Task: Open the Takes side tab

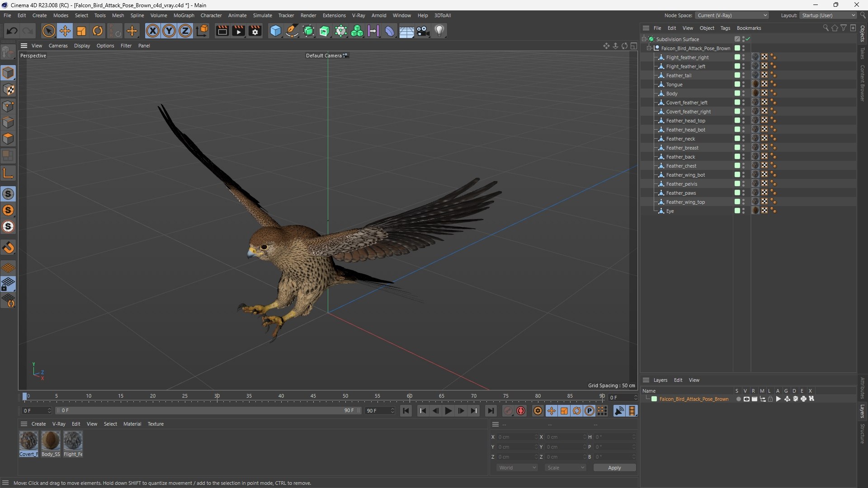Action: [863, 53]
